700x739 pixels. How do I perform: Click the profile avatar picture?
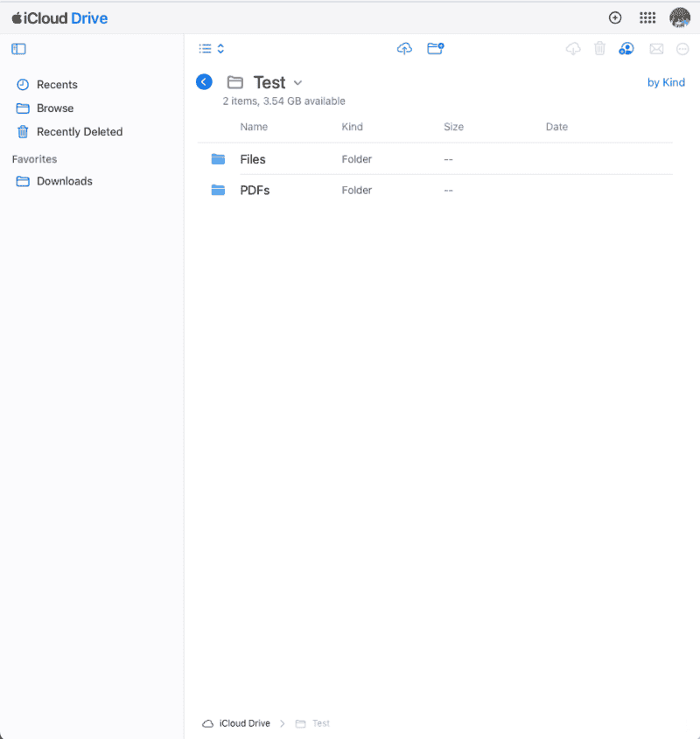pos(680,17)
